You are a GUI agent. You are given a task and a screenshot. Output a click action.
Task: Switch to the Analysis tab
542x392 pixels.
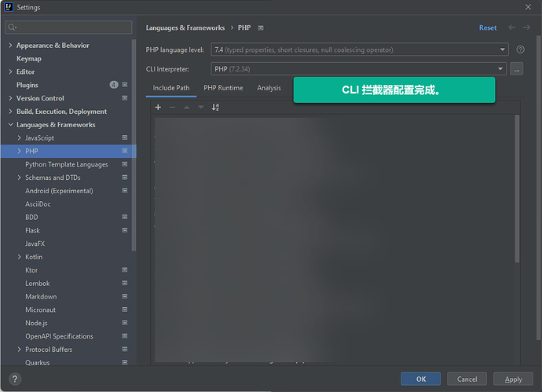pyautogui.click(x=269, y=88)
